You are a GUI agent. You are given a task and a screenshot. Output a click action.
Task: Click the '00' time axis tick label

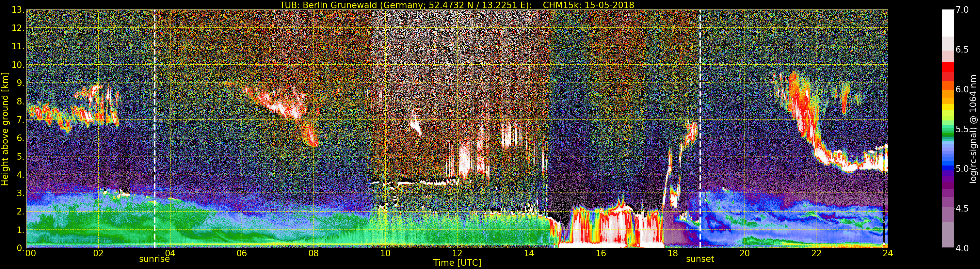[30, 253]
